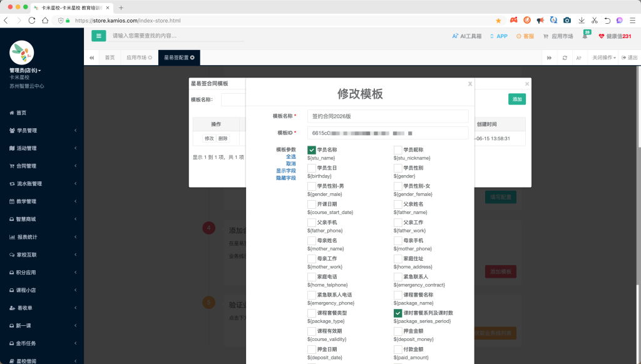Open the 关闭操作 dropdown
Viewport: 641px width, 364px height.
(x=604, y=58)
